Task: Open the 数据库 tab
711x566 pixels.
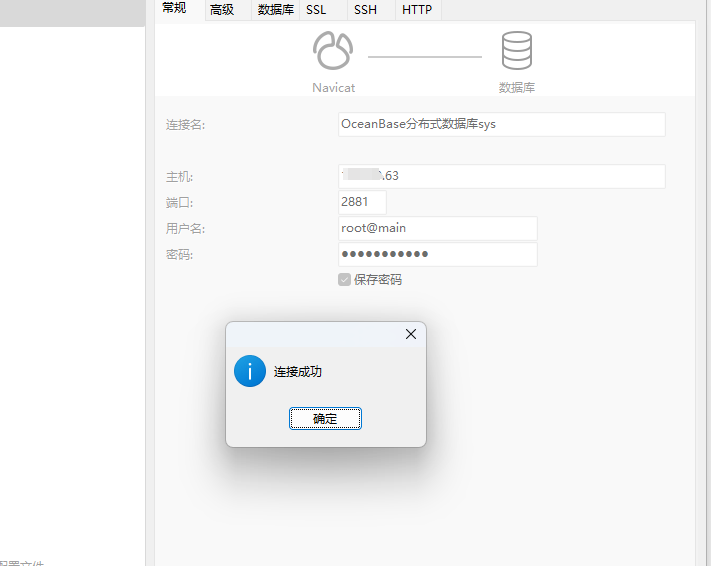Action: pyautogui.click(x=276, y=10)
